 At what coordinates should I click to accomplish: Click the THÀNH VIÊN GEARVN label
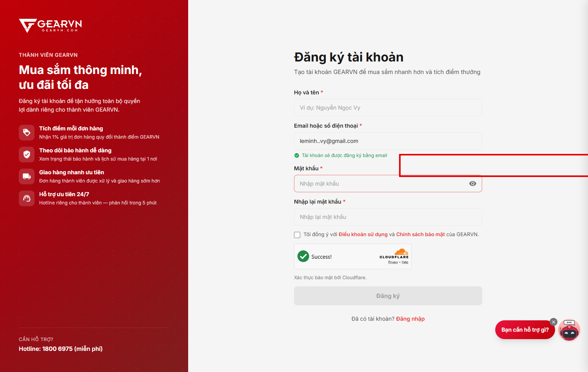pos(48,55)
